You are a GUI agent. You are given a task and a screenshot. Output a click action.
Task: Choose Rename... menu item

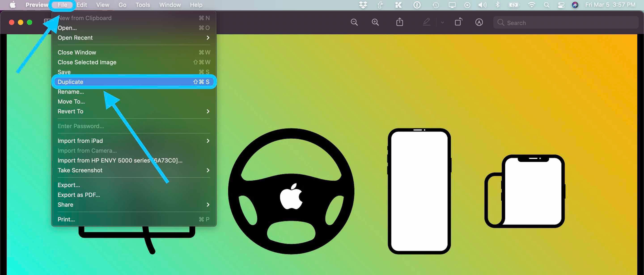point(134,92)
